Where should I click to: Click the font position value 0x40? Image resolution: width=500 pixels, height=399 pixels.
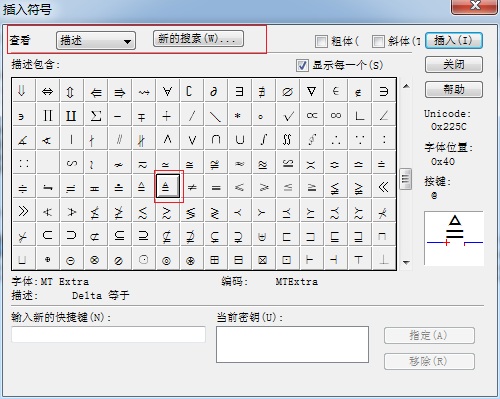[443, 162]
